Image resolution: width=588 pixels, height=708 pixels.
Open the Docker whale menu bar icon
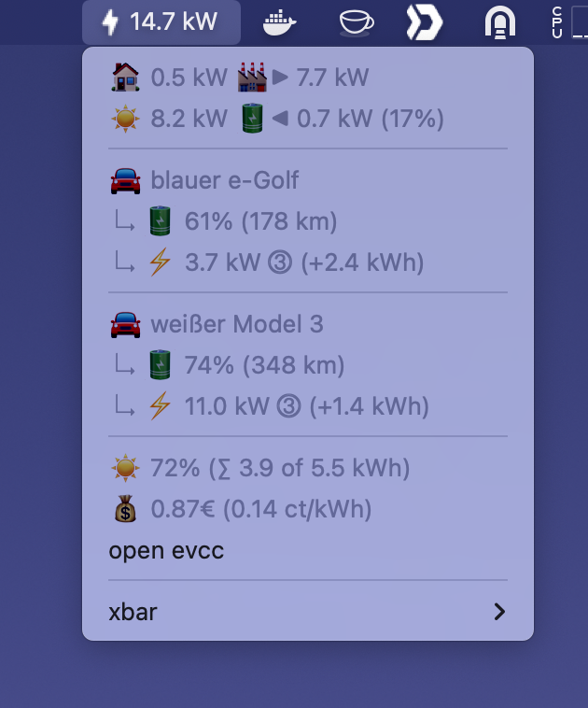tap(279, 22)
